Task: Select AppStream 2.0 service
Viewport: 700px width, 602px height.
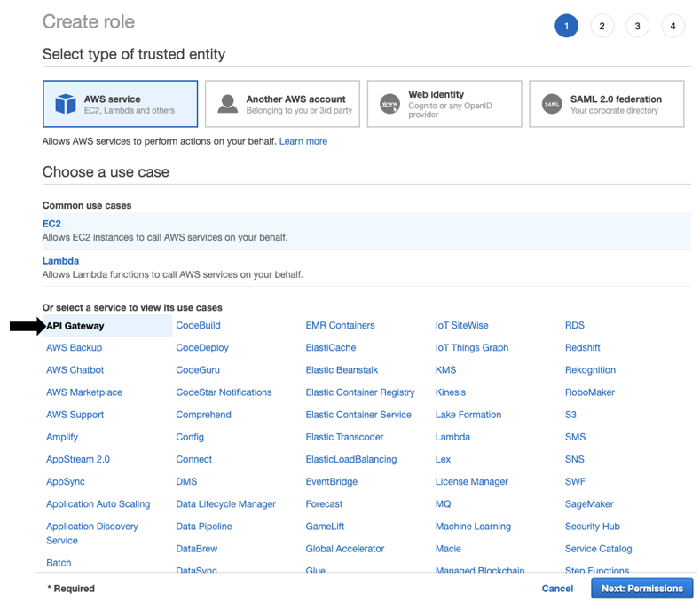Action: 78,459
